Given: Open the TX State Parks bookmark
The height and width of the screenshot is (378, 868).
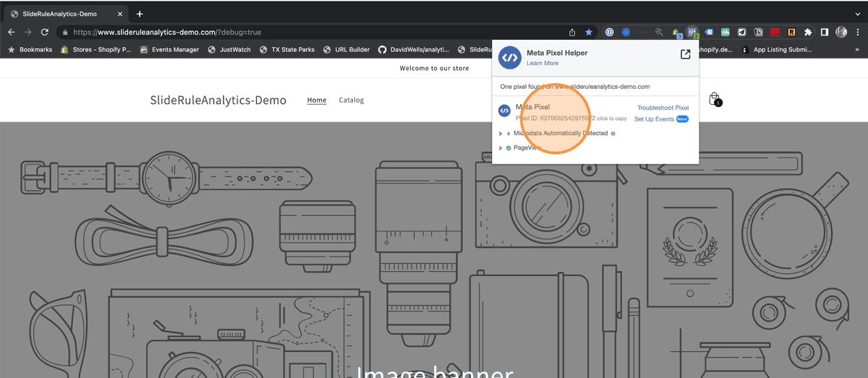Looking at the screenshot, I should 287,50.
